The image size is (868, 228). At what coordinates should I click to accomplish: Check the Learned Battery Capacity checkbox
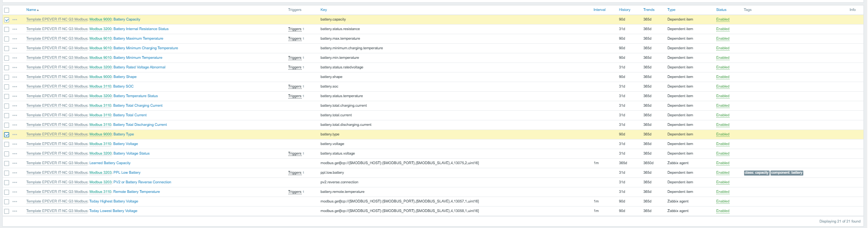pyautogui.click(x=6, y=163)
